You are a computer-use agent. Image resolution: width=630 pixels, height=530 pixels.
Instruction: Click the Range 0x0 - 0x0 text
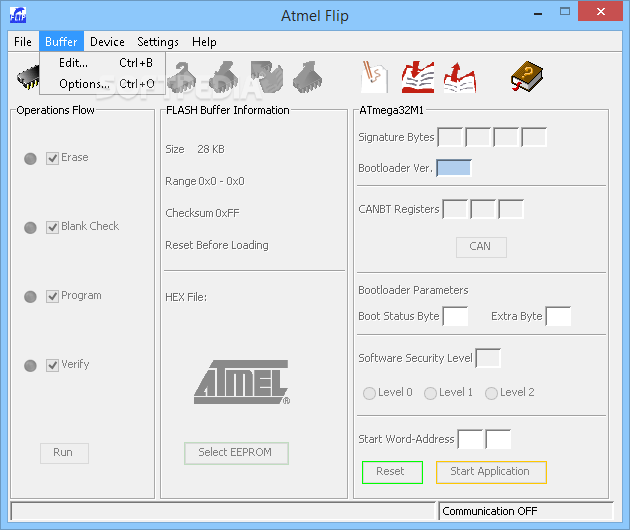pos(205,181)
